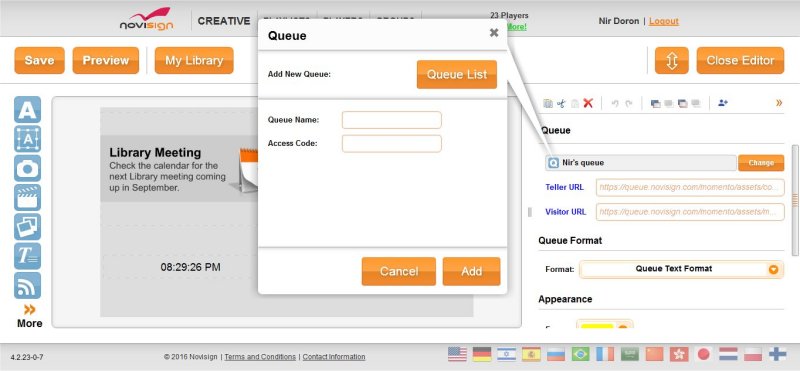Click the Visitor URL field
Viewport: 800px width, 371px height.
click(690, 212)
